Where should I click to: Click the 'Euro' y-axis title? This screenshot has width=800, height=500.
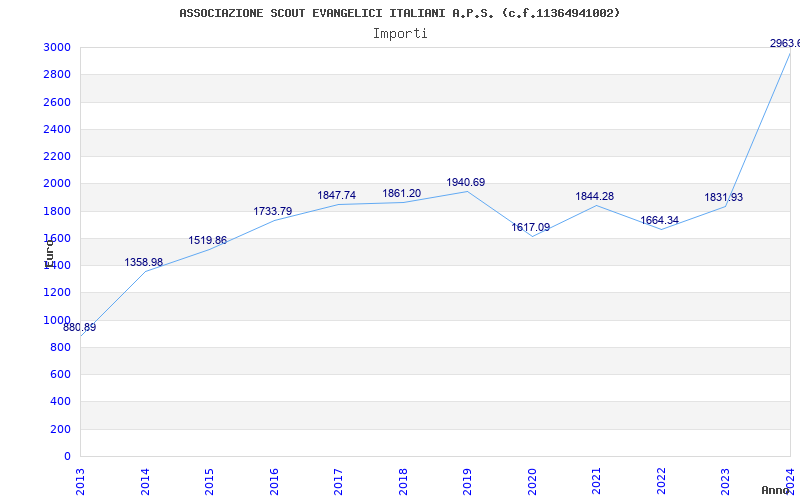(49, 254)
